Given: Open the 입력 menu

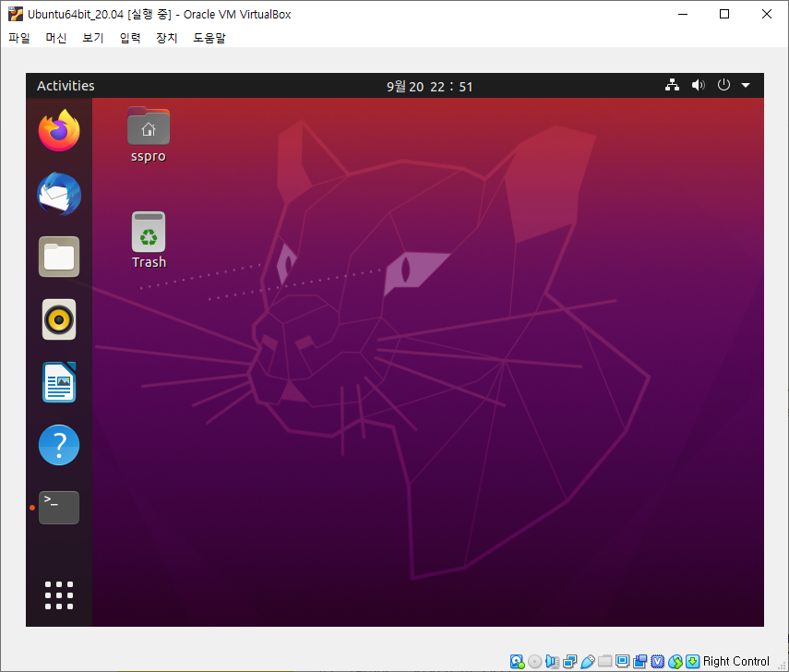Looking at the screenshot, I should (x=130, y=38).
